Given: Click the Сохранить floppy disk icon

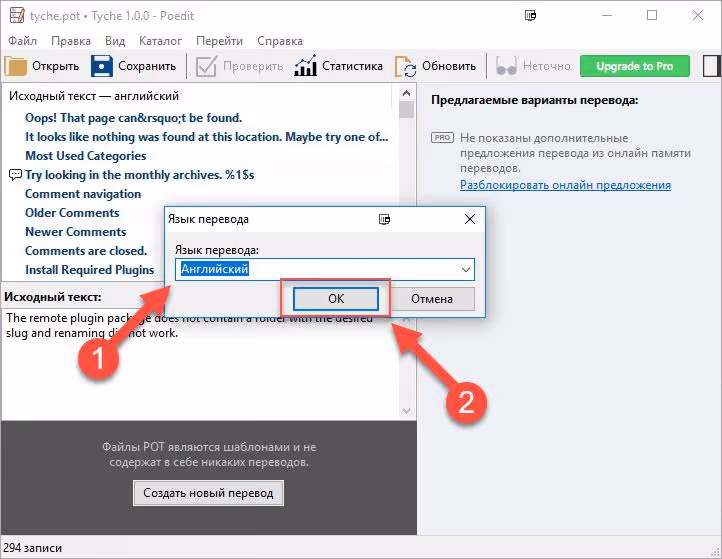Looking at the screenshot, I should click(x=101, y=66).
